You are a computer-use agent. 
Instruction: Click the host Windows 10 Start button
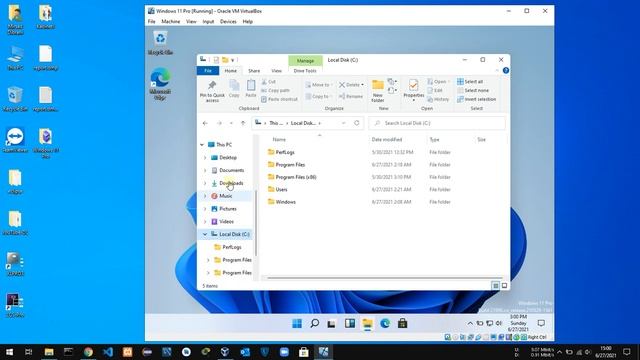pyautogui.click(x=9, y=352)
